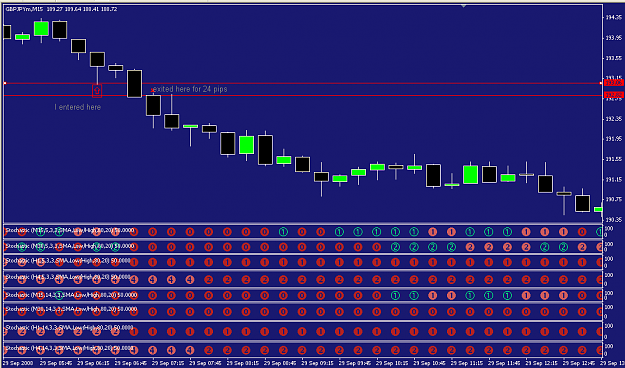
Task: Click the Stochastic (H1,14,3,3) indicator label
Action: click(69, 327)
